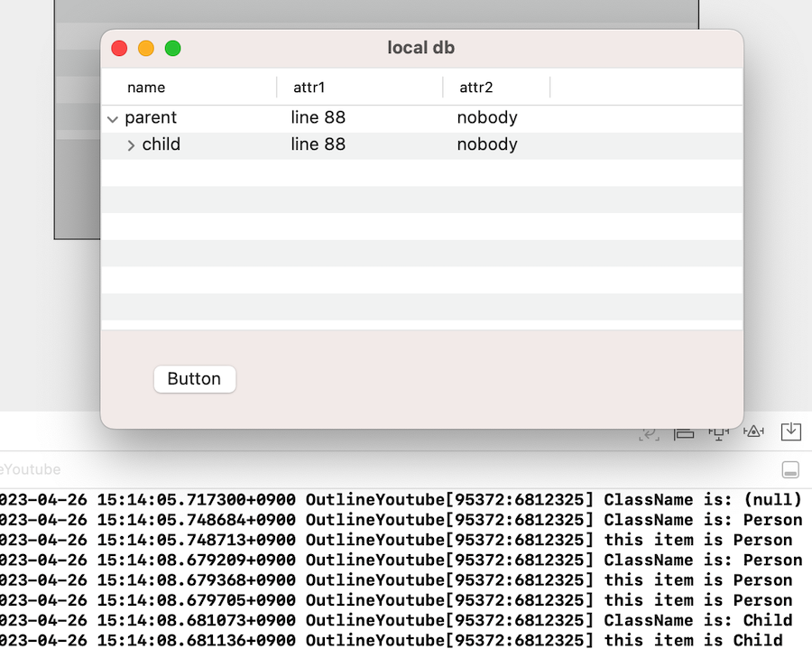This screenshot has width=812, height=658.
Task: Zoom the local db window with green button
Action: point(173,48)
